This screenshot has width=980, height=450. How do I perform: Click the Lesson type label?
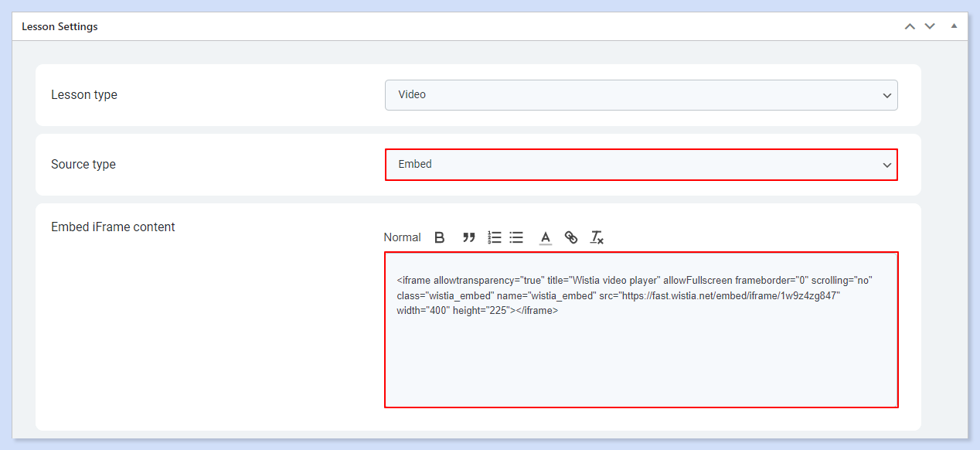tap(84, 95)
